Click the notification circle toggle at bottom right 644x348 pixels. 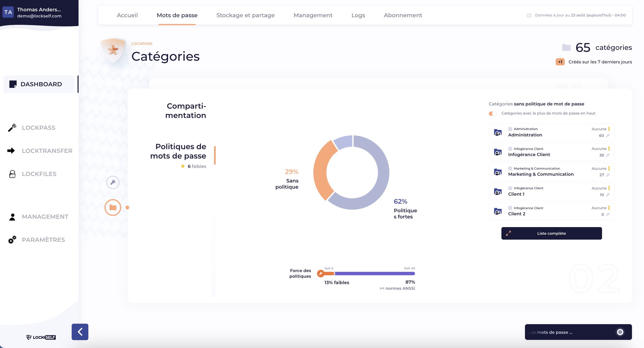pos(620,332)
